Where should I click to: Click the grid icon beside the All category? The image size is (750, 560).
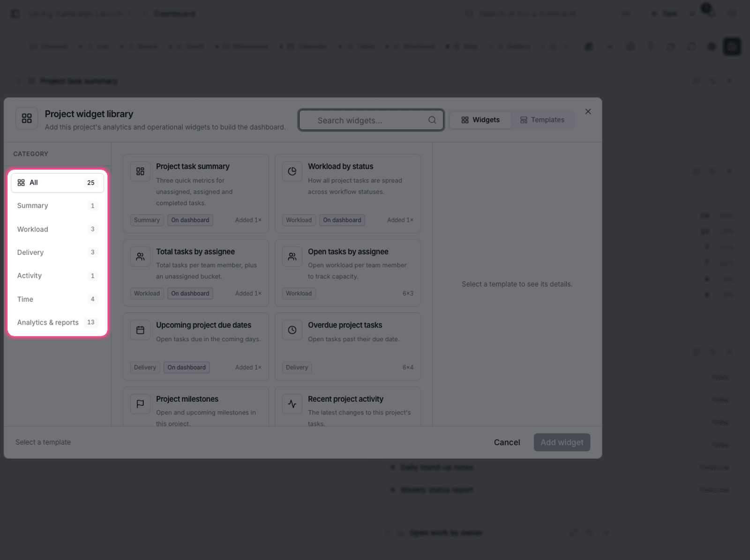click(x=21, y=183)
